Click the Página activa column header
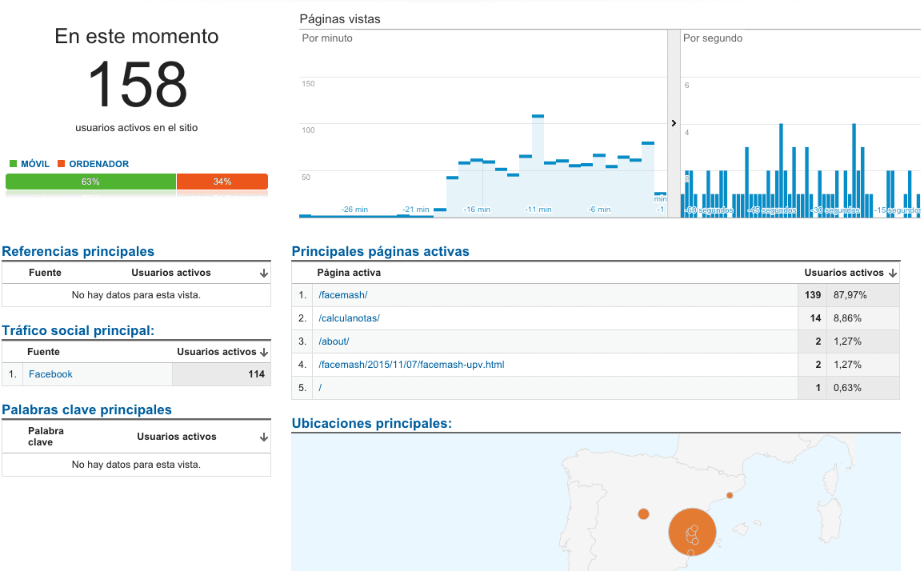 (x=349, y=273)
